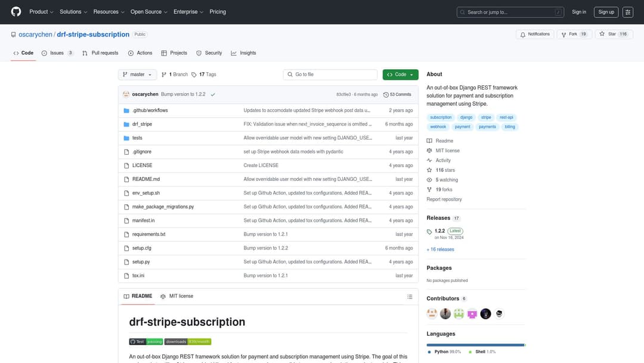Image resolution: width=644 pixels, height=363 pixels.
Task: Click the 1.2.2 release tag icon
Action: click(429, 232)
